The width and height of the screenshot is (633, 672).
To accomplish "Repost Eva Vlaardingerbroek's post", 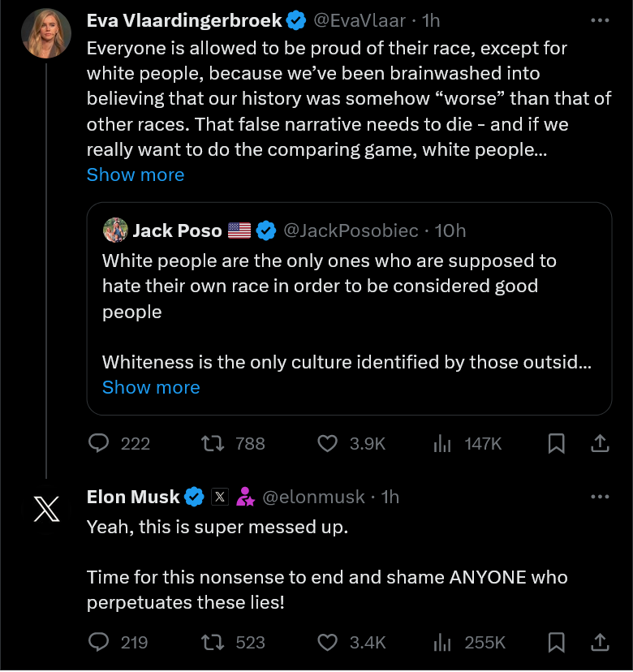I will click(x=212, y=443).
